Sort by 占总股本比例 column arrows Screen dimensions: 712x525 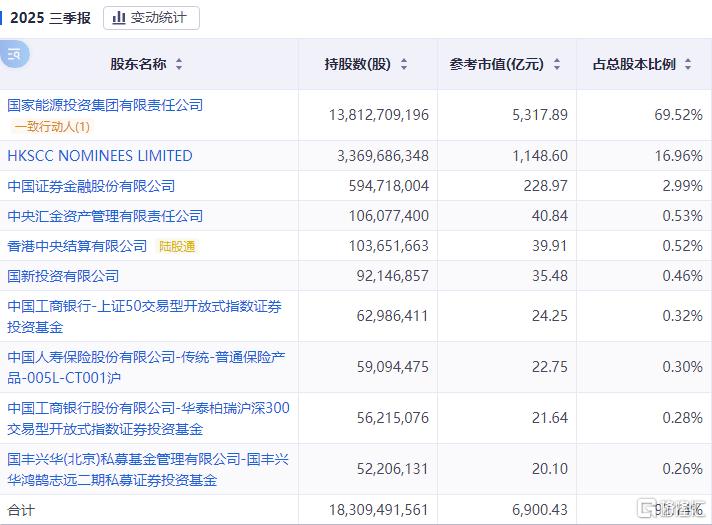pyautogui.click(x=688, y=64)
